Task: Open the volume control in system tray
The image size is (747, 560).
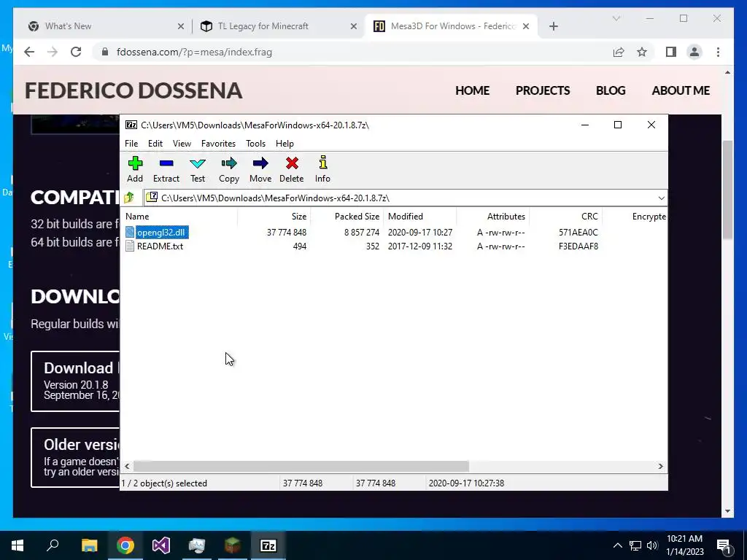Action: 652,545
